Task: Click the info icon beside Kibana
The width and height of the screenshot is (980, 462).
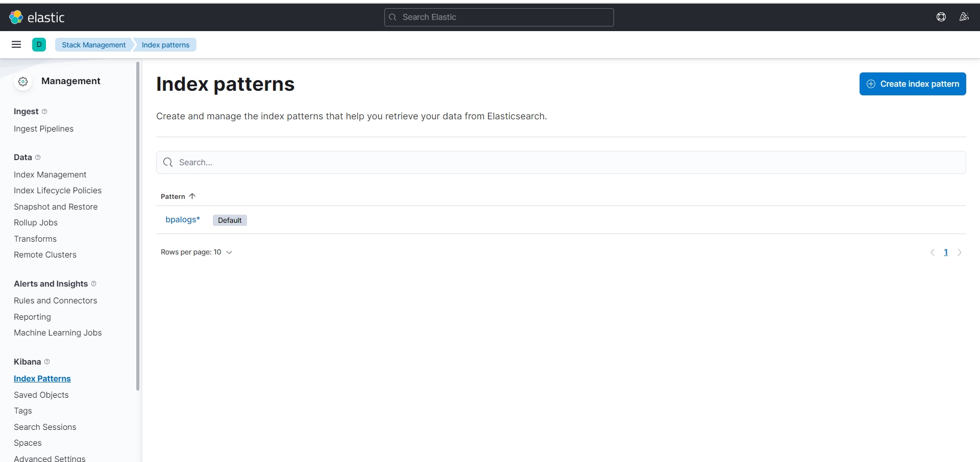Action: pos(47,362)
